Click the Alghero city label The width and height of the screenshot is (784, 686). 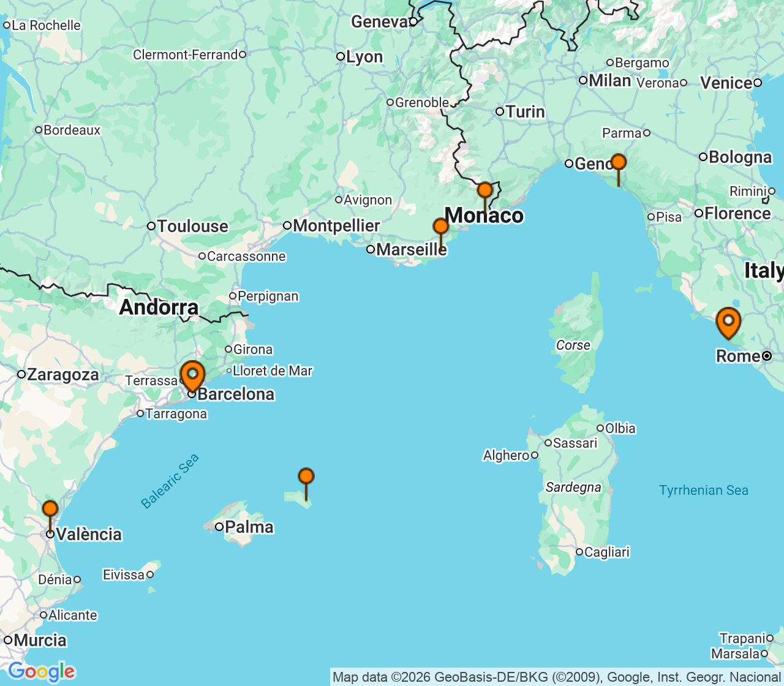tap(507, 456)
